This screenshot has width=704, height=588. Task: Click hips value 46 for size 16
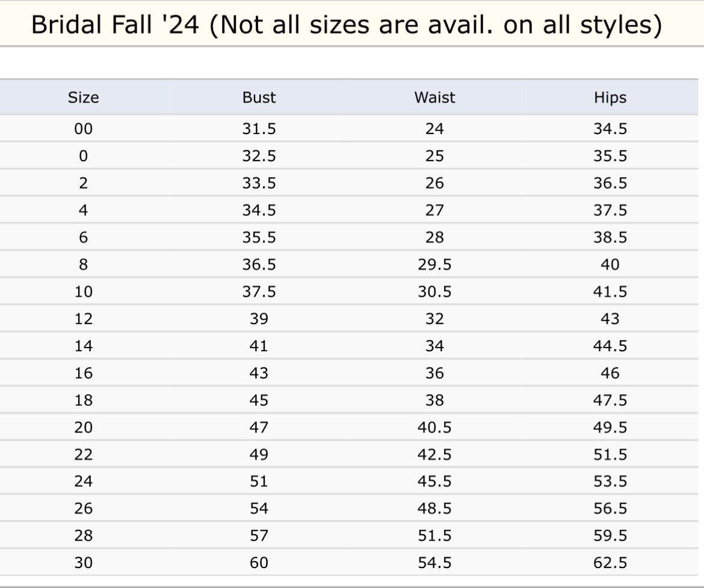coord(610,373)
